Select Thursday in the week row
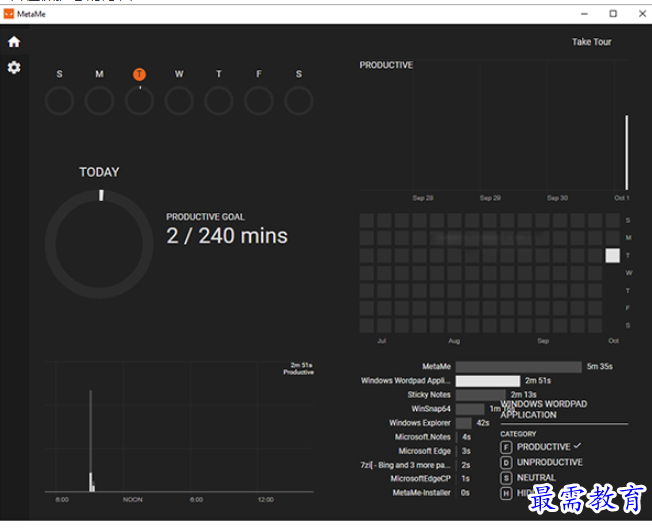 click(x=219, y=74)
